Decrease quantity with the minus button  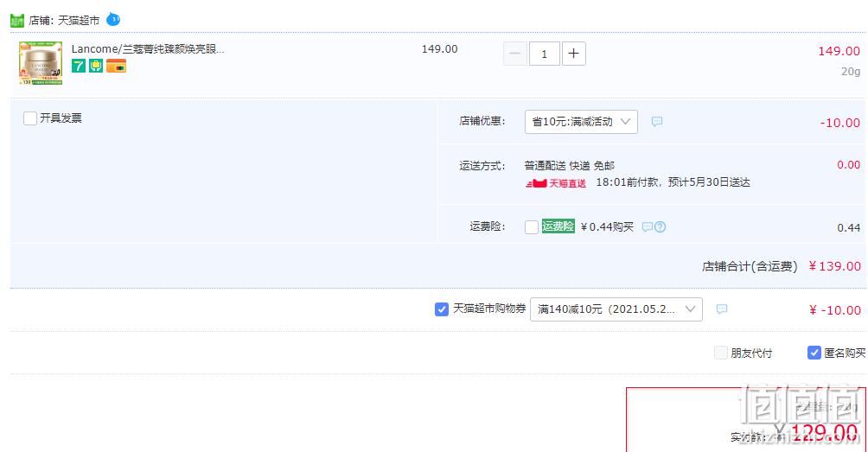[514, 54]
